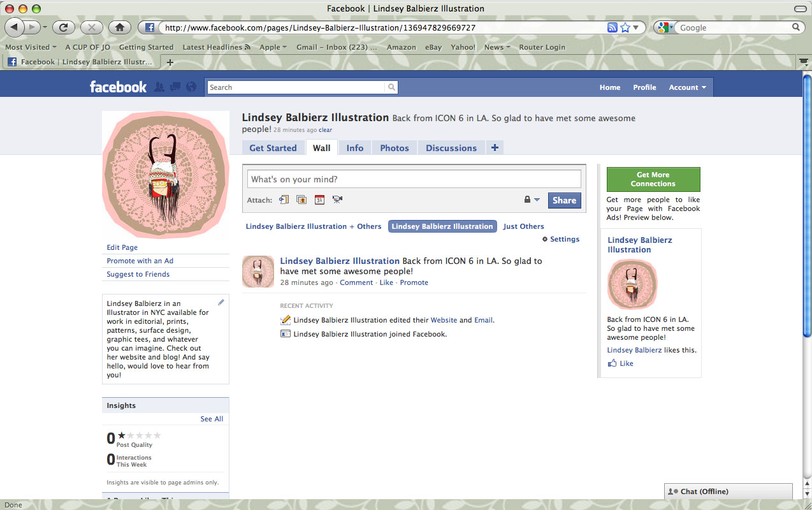Click the address bar Facebook favicon
This screenshot has height=510, width=812.
pos(150,27)
